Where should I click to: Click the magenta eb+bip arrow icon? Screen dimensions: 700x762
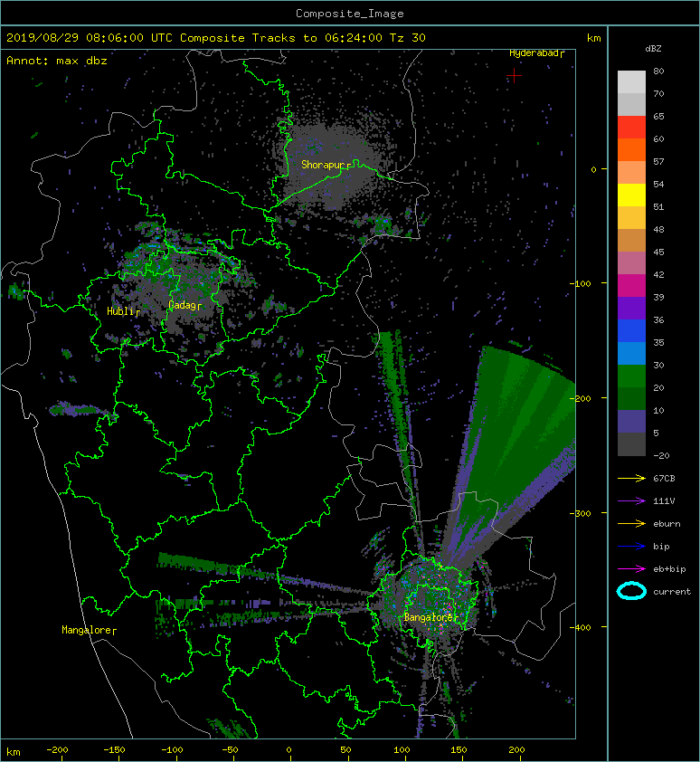click(x=631, y=568)
